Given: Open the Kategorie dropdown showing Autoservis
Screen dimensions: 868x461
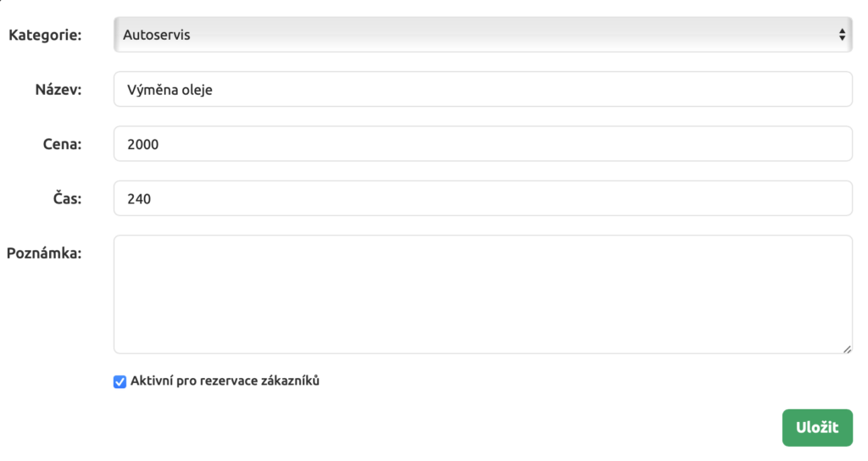Looking at the screenshot, I should (482, 35).
